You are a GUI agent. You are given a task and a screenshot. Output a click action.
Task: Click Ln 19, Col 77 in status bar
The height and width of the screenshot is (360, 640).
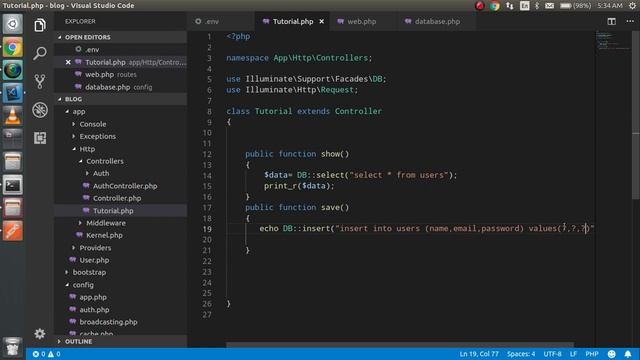[x=479, y=354]
